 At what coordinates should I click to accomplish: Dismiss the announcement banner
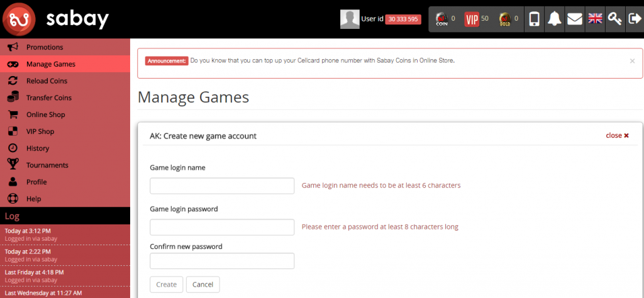pyautogui.click(x=632, y=61)
